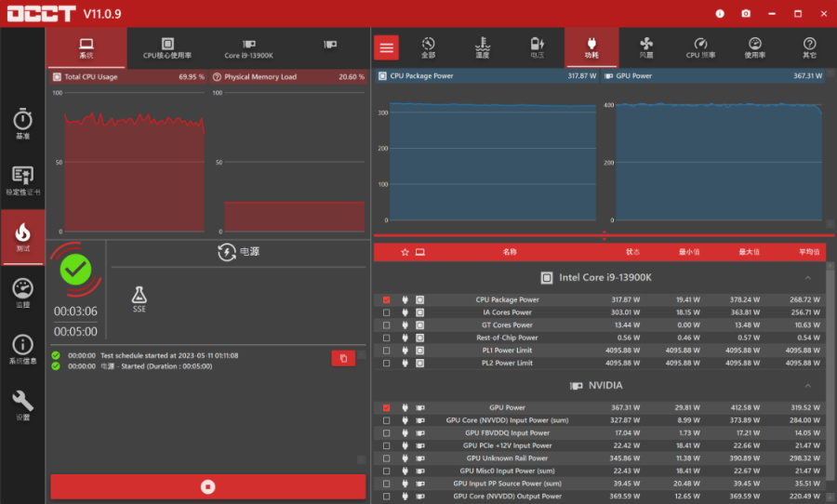This screenshot has width=837, height=504.
Task: Open the system information sidebar icon
Action: click(x=22, y=349)
